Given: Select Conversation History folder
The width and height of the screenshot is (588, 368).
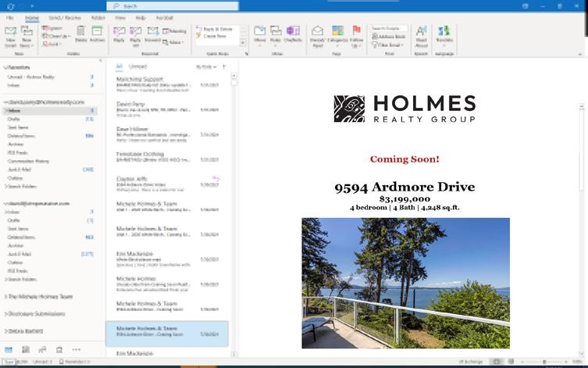Looking at the screenshot, I should 28,161.
